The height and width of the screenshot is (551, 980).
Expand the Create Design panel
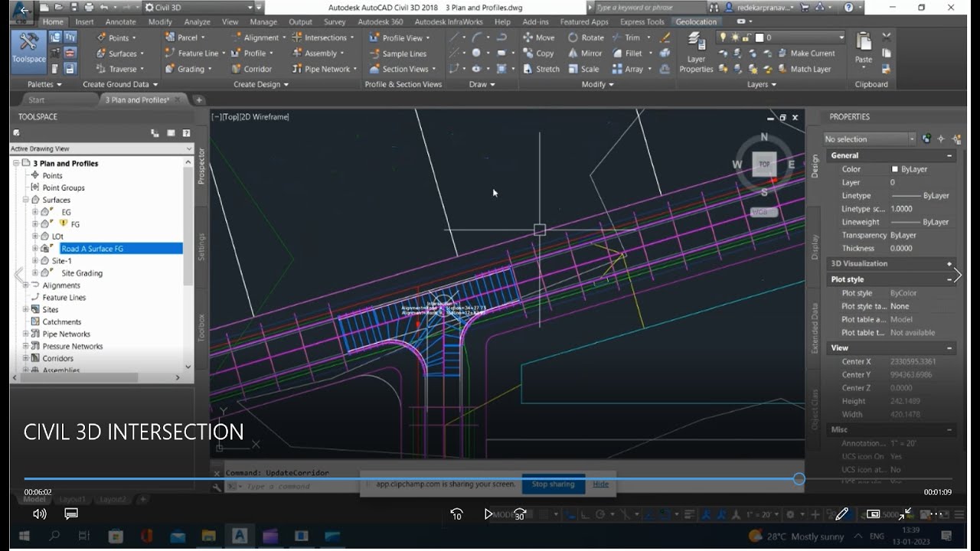point(261,84)
